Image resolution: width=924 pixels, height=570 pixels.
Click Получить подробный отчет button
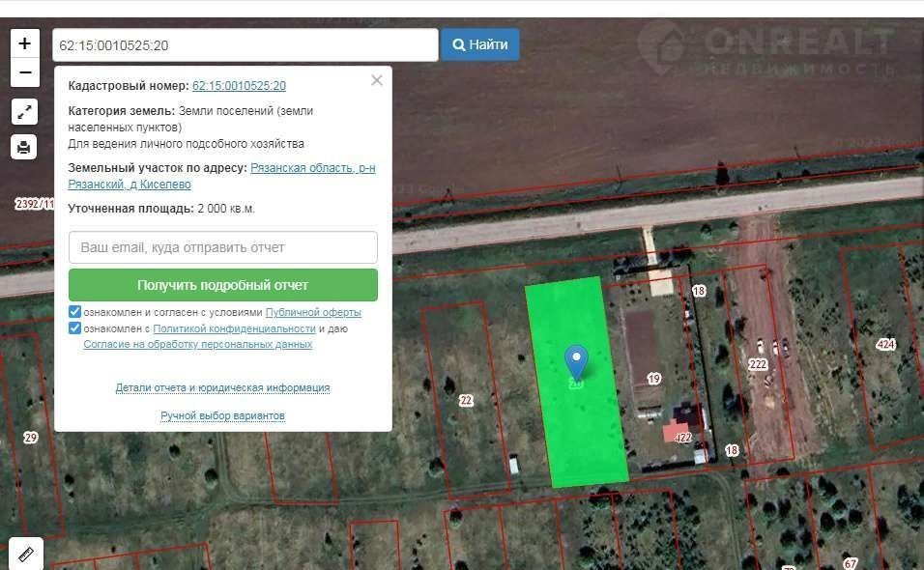tap(222, 285)
